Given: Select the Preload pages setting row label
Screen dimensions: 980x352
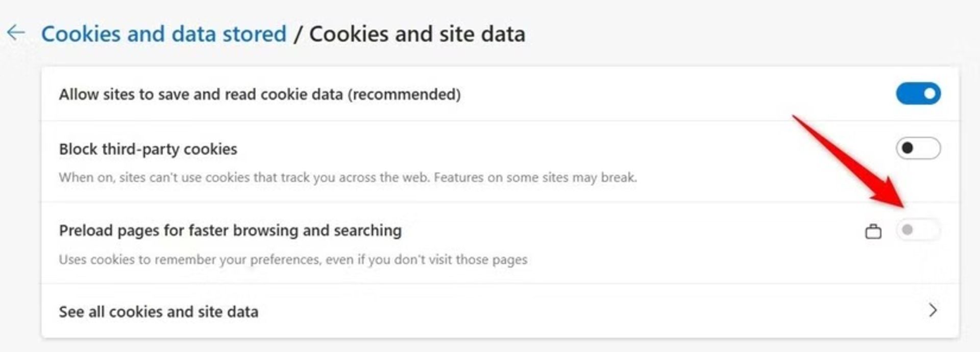Looking at the screenshot, I should click(x=230, y=231).
